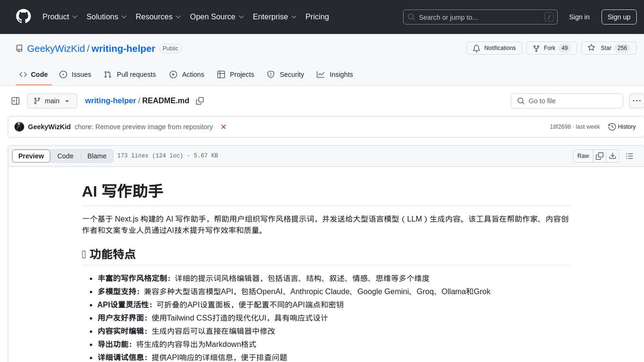Open the GeekyWizKid owner profile
644x362 pixels.
tap(56, 48)
